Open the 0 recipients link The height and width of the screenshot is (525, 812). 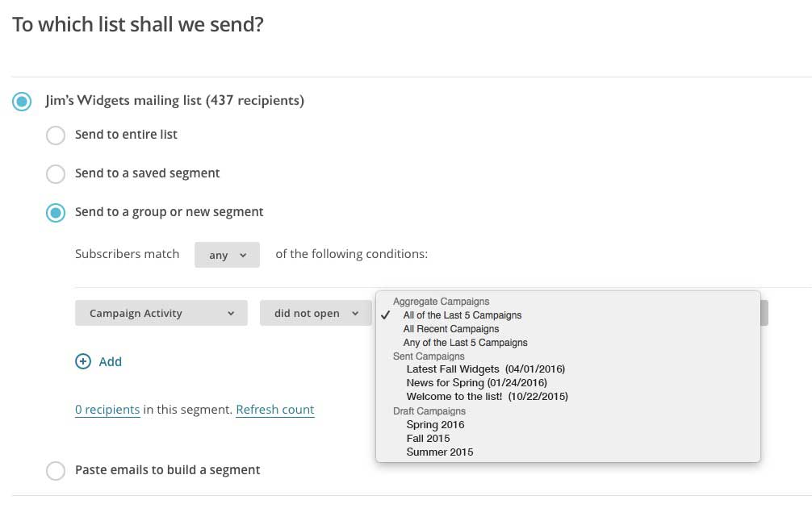click(107, 410)
